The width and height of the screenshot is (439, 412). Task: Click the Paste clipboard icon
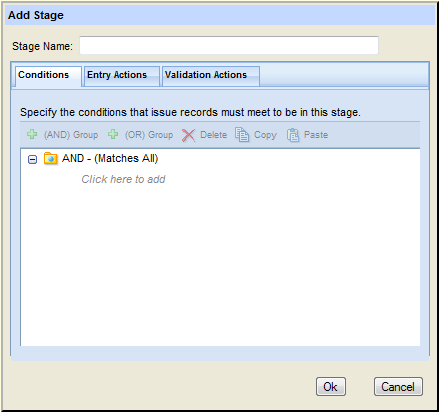point(293,135)
